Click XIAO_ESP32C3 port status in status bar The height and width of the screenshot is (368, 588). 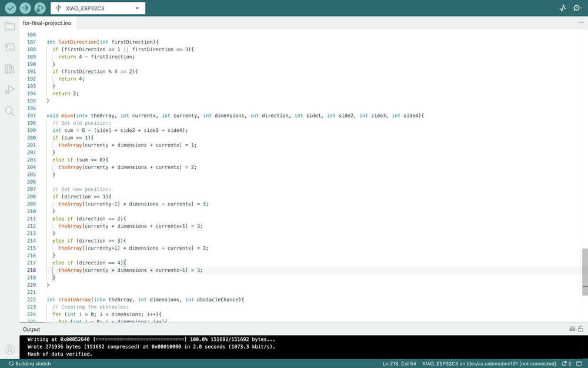(489, 363)
